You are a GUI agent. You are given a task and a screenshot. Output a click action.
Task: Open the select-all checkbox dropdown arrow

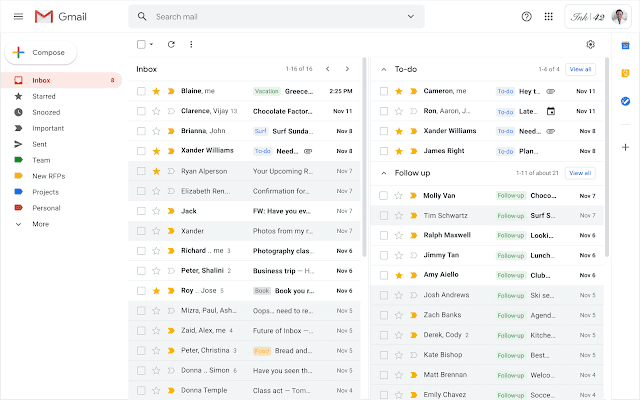click(152, 44)
